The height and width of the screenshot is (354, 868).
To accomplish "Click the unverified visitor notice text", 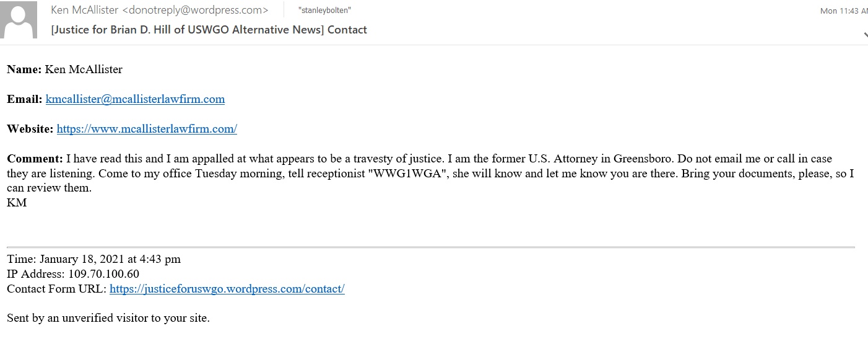I will coord(108,319).
